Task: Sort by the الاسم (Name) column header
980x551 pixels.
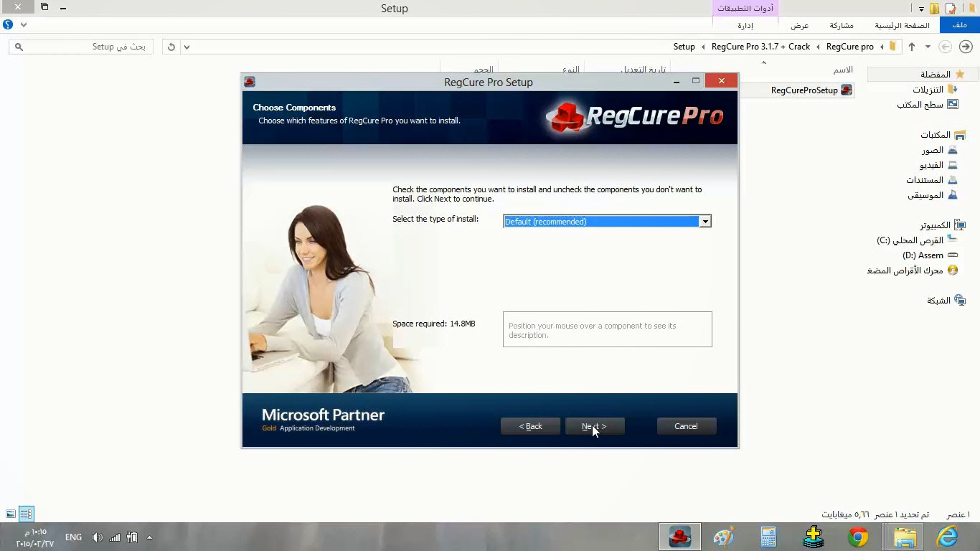Action: (843, 70)
